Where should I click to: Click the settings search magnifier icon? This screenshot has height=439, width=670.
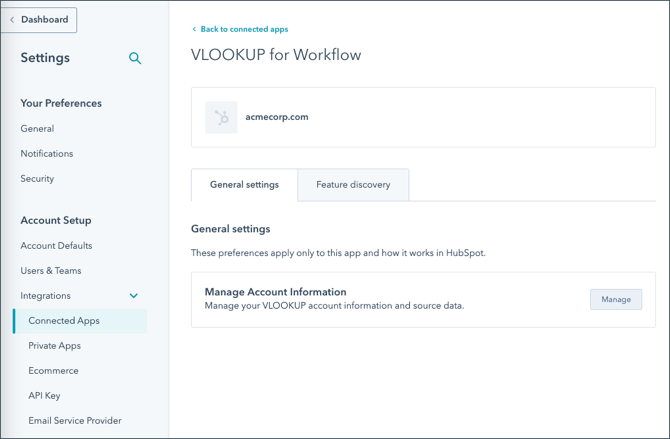coord(135,58)
